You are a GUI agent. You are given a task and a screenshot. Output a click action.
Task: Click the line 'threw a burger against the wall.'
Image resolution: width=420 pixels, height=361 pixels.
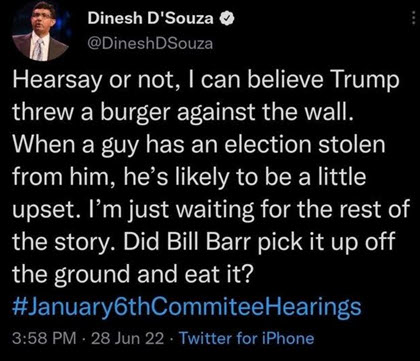pyautogui.click(x=183, y=113)
